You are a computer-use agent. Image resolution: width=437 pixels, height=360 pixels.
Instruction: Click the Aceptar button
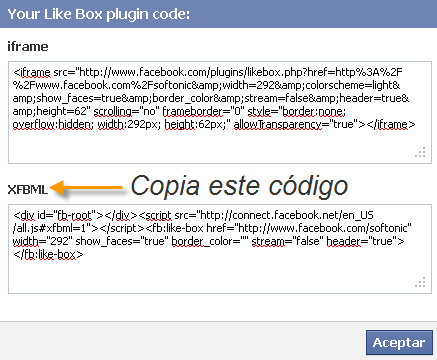[399, 342]
